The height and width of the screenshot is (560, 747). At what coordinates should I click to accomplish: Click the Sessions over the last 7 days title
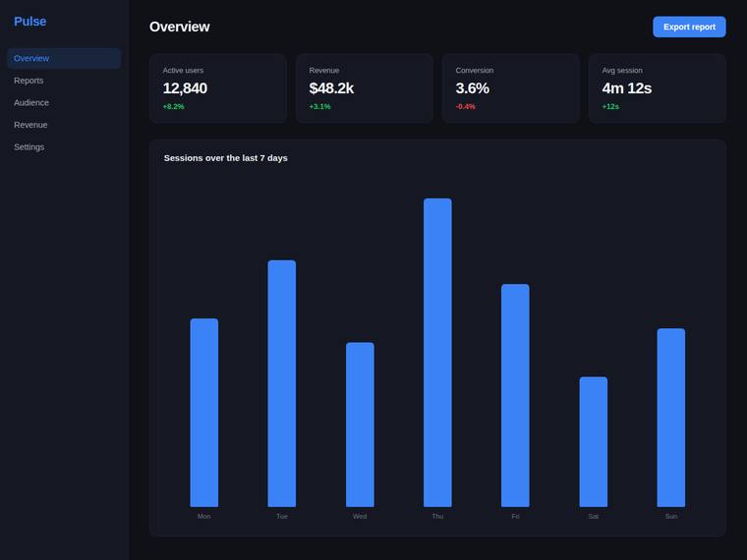[226, 158]
